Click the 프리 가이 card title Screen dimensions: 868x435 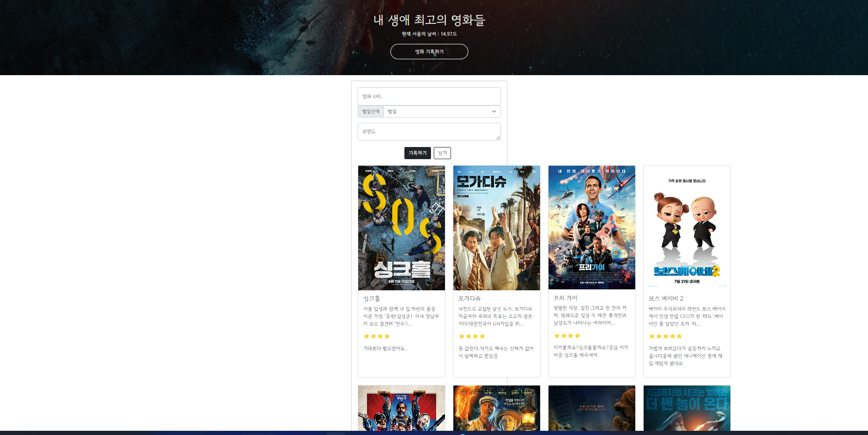(x=565, y=298)
